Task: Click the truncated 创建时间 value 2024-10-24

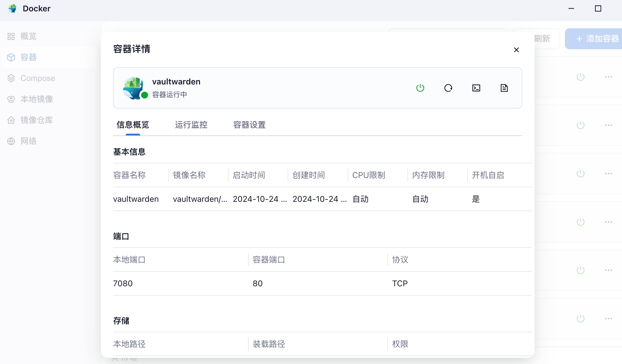Action: pyautogui.click(x=319, y=199)
